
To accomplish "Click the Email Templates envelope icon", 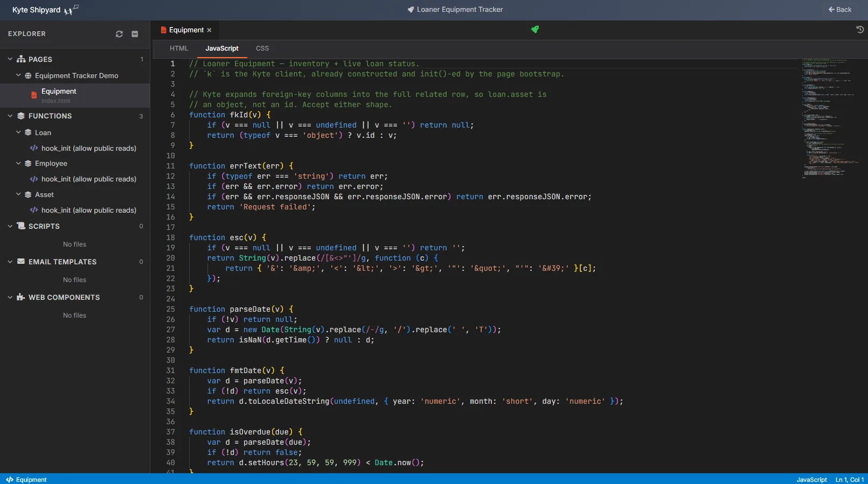I will [21, 262].
